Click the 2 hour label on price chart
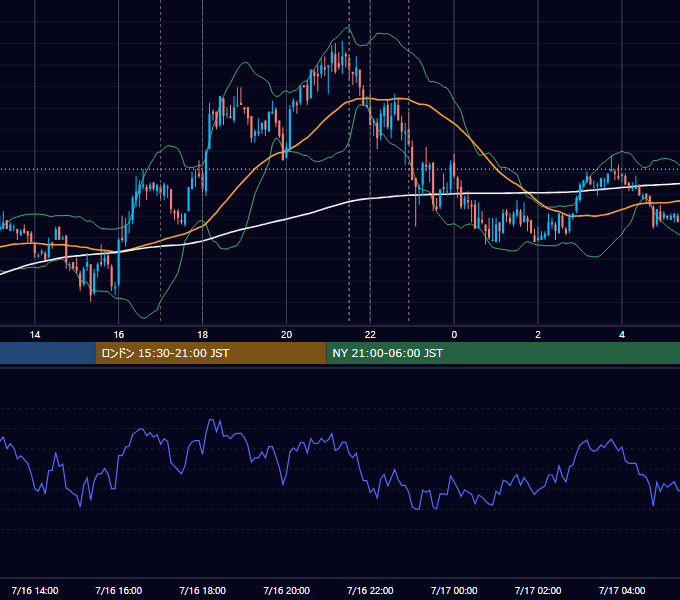The width and height of the screenshot is (680, 600). click(x=538, y=335)
